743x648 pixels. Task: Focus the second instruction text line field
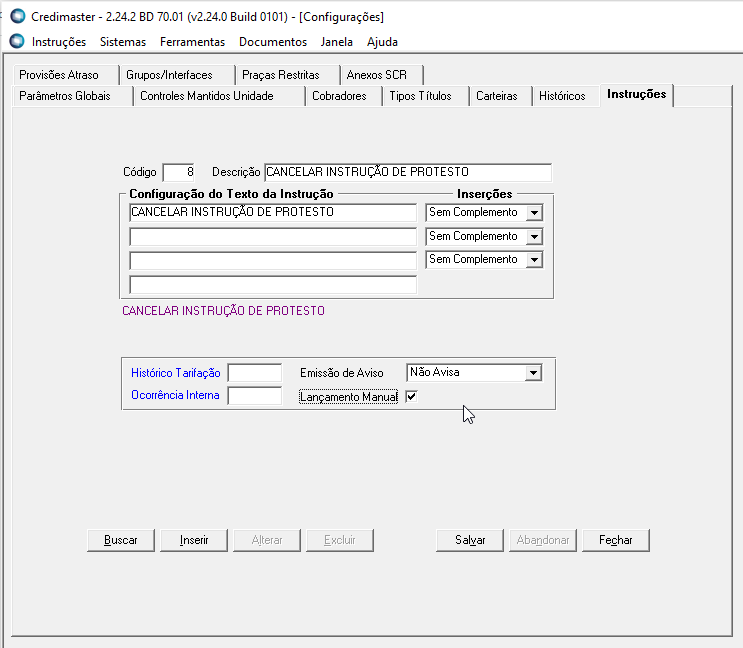point(273,236)
